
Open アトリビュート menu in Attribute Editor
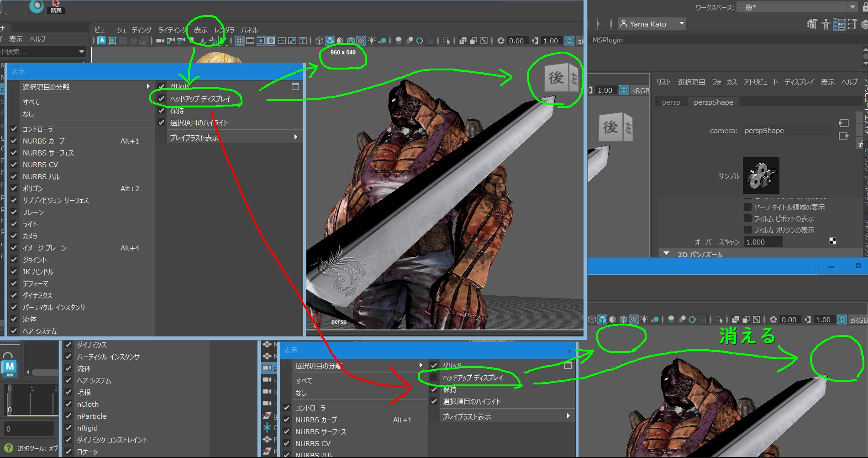tap(761, 82)
